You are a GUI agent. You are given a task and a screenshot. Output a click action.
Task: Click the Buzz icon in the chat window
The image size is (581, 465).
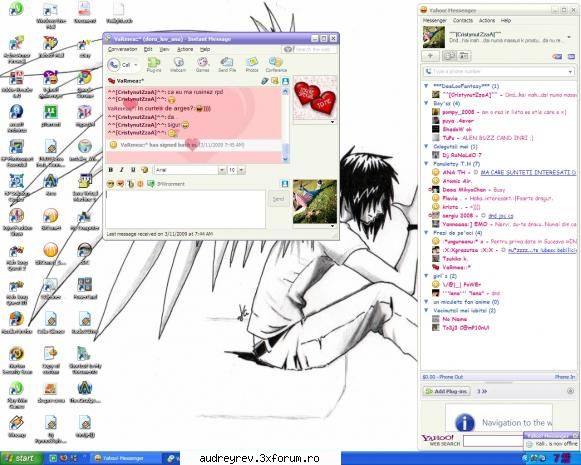point(140,184)
